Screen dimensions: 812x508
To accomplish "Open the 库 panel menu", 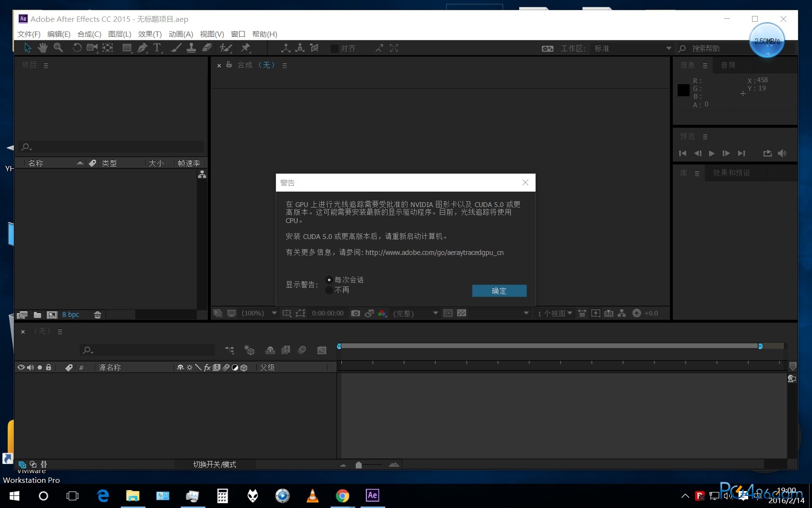I will click(696, 173).
